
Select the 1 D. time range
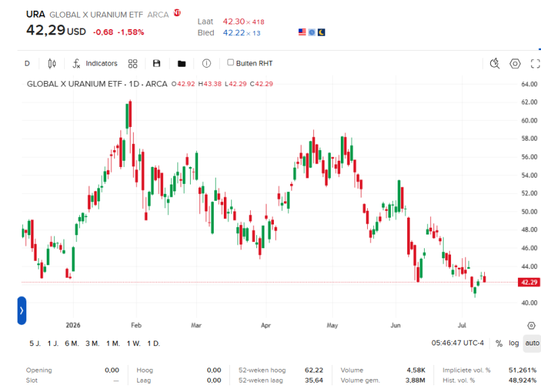tap(154, 343)
